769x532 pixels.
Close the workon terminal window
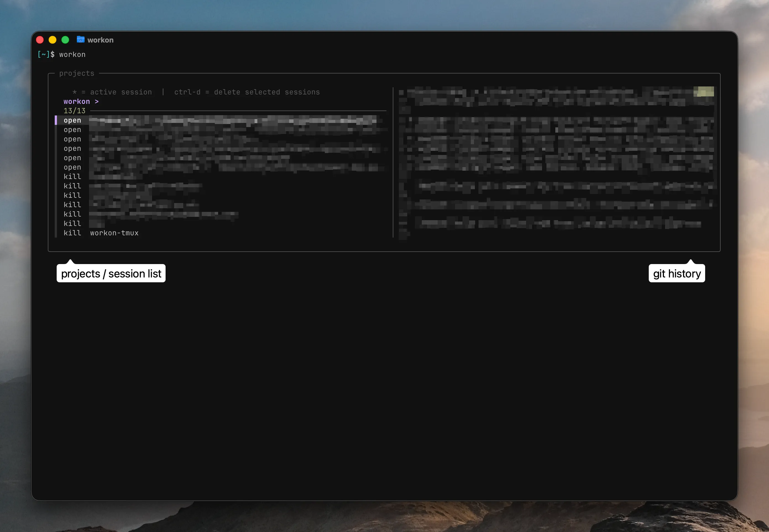[x=40, y=40]
